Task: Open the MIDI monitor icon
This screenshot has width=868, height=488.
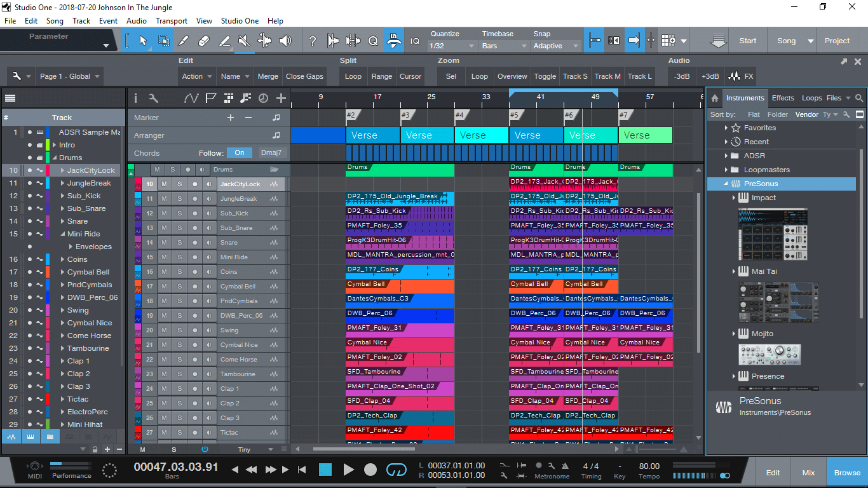Action: (34, 466)
